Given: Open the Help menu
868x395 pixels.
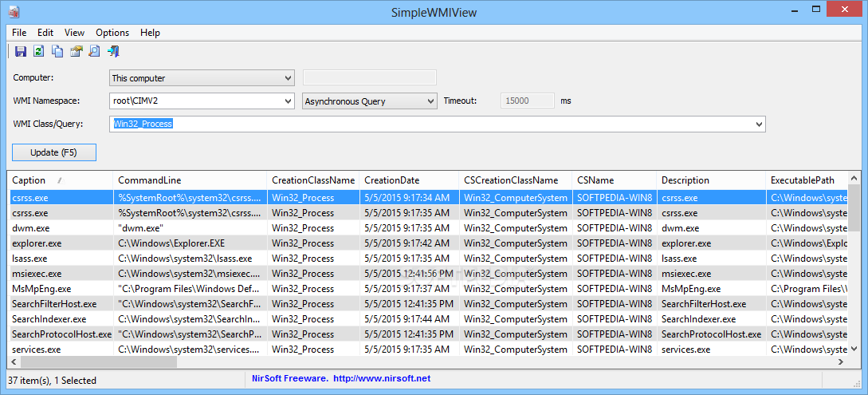Looking at the screenshot, I should tap(150, 33).
